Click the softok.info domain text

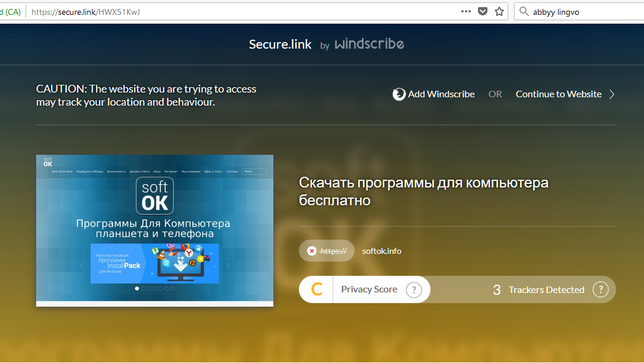(x=381, y=251)
